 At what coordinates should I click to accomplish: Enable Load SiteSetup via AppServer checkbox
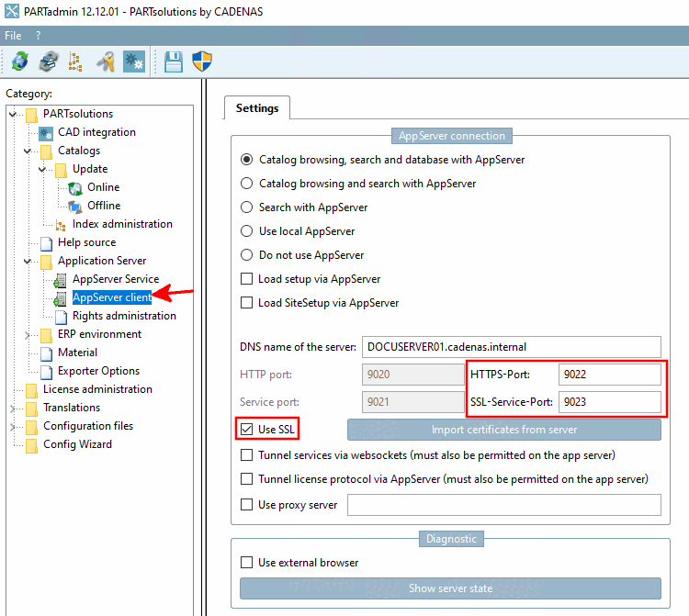tap(246, 303)
